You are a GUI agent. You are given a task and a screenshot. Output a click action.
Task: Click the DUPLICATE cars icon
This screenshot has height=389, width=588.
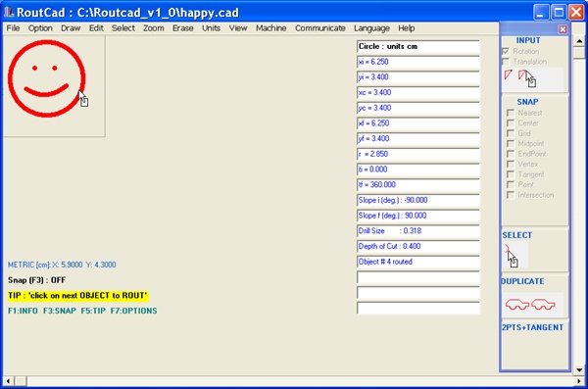click(530, 304)
